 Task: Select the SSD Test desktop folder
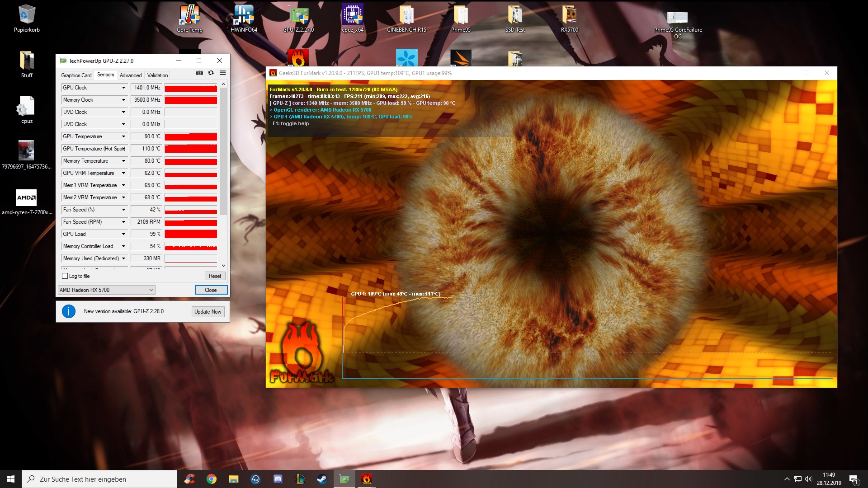pyautogui.click(x=515, y=19)
